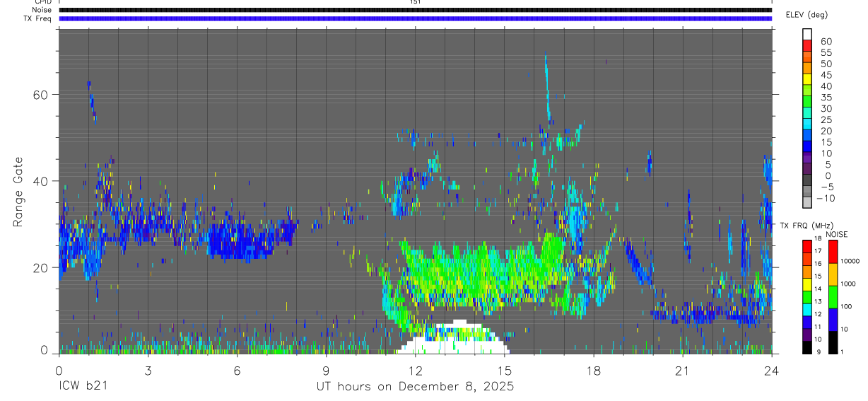Click the ELEV legend value "35"
The height and width of the screenshot is (401, 868).
(x=826, y=98)
